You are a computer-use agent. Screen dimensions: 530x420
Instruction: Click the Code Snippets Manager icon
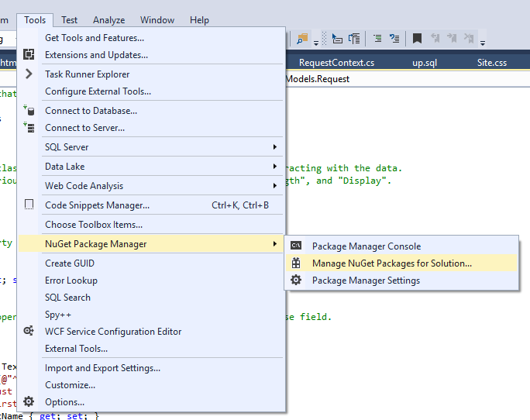click(x=29, y=205)
